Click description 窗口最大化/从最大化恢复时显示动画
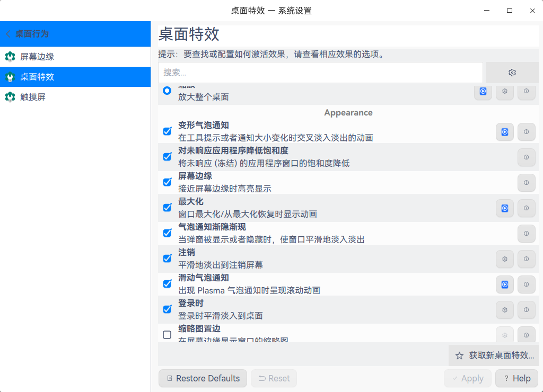 coord(247,214)
